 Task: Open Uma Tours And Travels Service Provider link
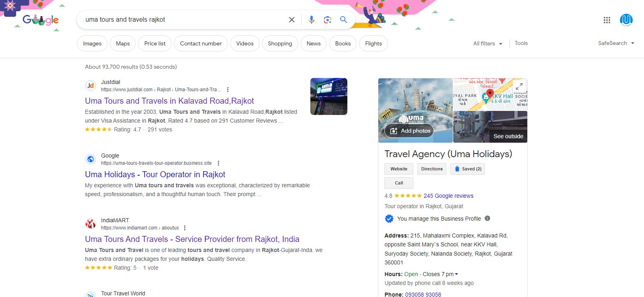point(192,239)
